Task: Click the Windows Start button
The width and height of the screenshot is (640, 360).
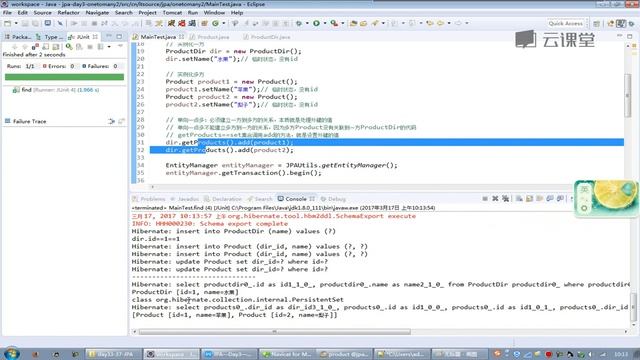Action: (11, 353)
